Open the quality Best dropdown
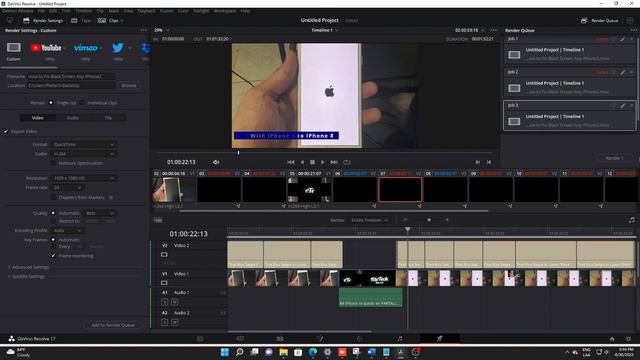The height and width of the screenshot is (360, 640). [100, 213]
